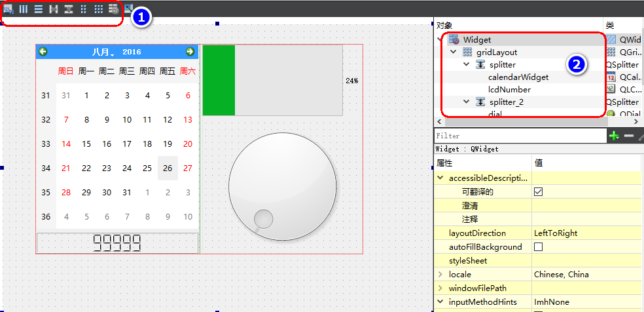Click the property Filter input field
644x312 pixels.
tap(520, 136)
